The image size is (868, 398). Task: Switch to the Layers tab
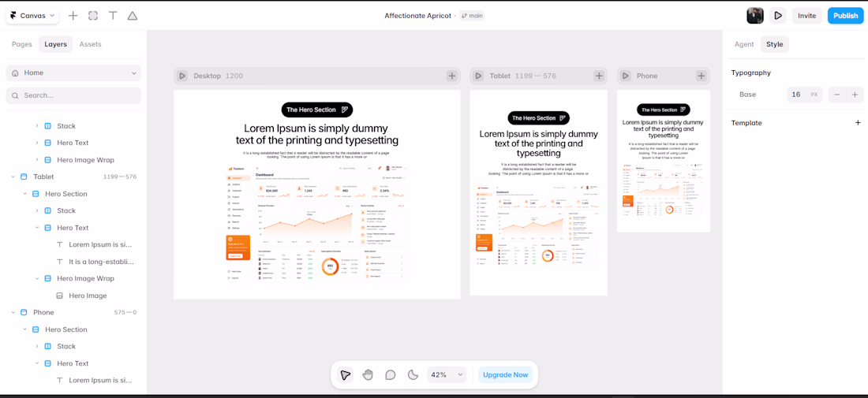pyautogui.click(x=55, y=44)
